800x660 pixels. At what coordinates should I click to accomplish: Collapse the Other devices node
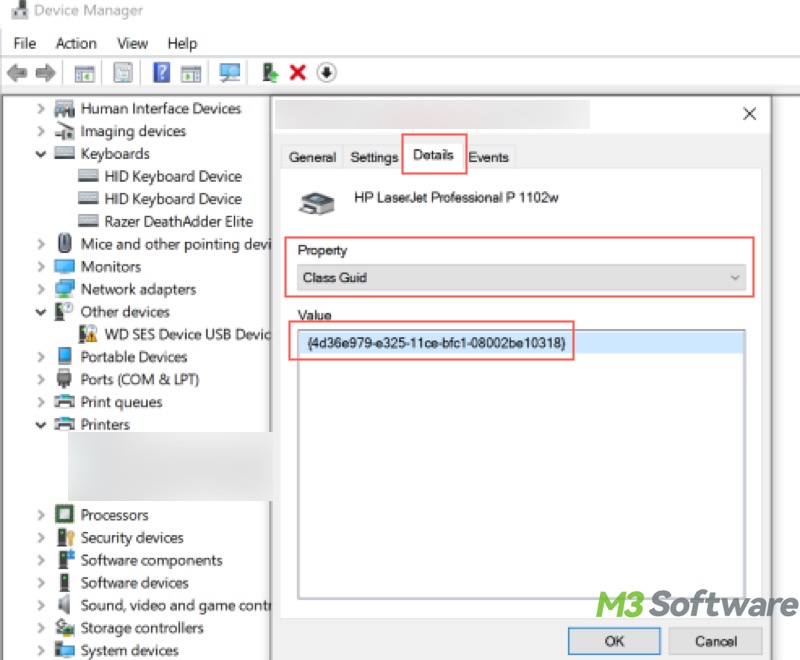(41, 312)
